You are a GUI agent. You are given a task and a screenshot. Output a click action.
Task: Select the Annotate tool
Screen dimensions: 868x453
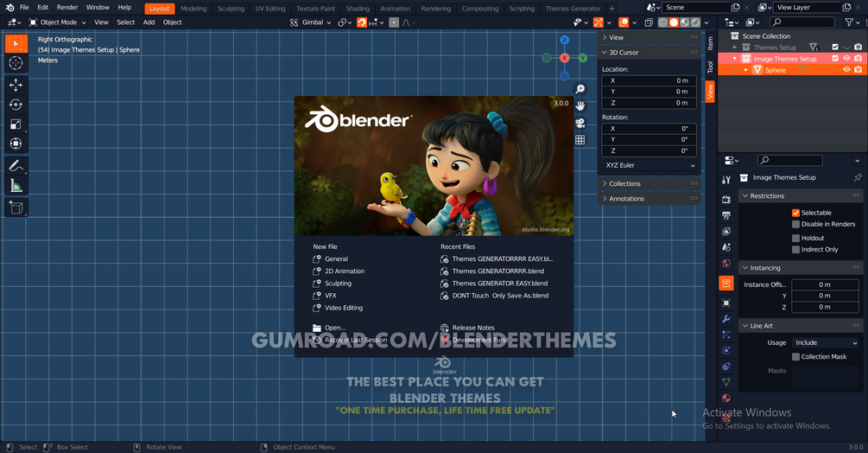tap(16, 166)
